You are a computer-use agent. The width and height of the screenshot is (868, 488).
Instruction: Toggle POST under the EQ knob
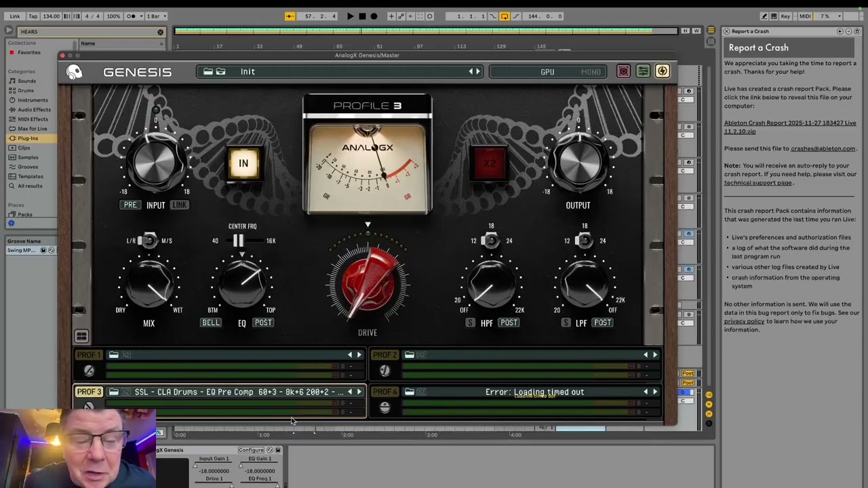263,323
